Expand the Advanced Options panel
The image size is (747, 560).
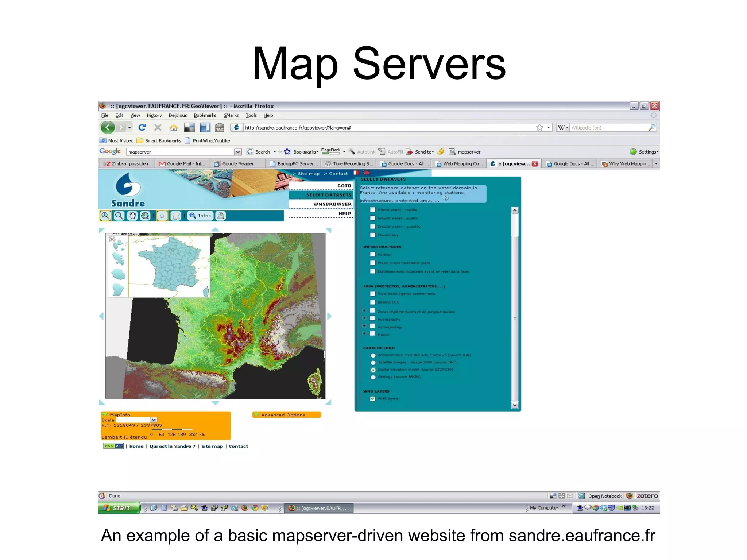tap(286, 414)
